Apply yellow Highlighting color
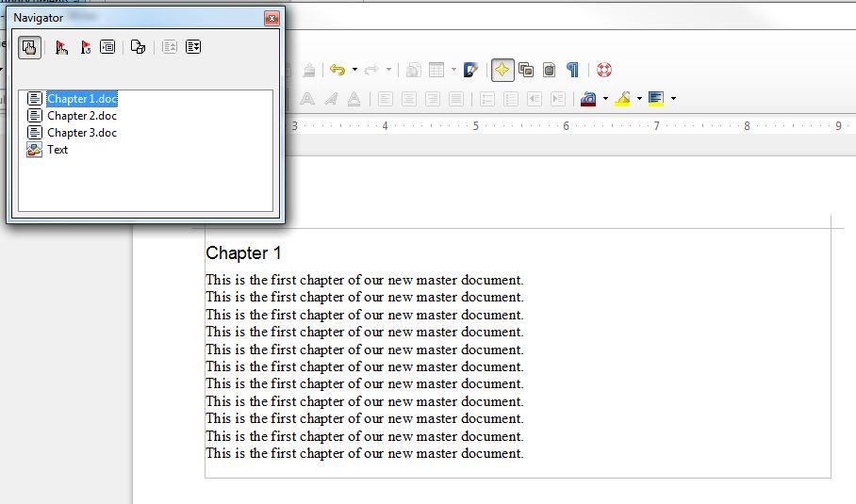Viewport: 856px width, 504px height. pyautogui.click(x=622, y=99)
